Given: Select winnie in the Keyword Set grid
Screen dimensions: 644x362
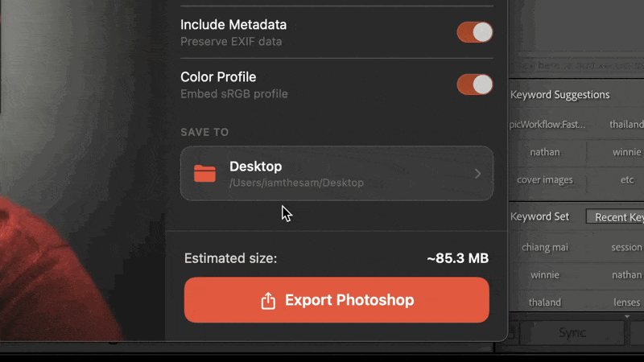Looking at the screenshot, I should click(x=545, y=274).
